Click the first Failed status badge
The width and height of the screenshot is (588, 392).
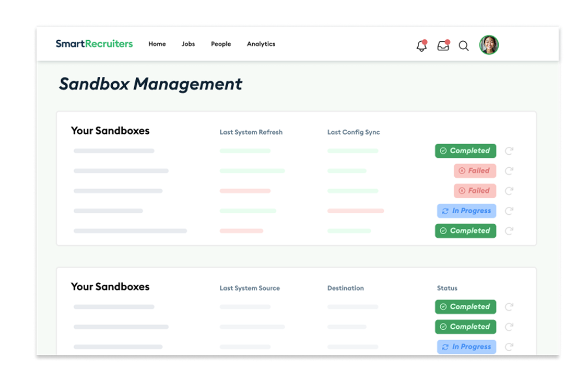tap(475, 170)
